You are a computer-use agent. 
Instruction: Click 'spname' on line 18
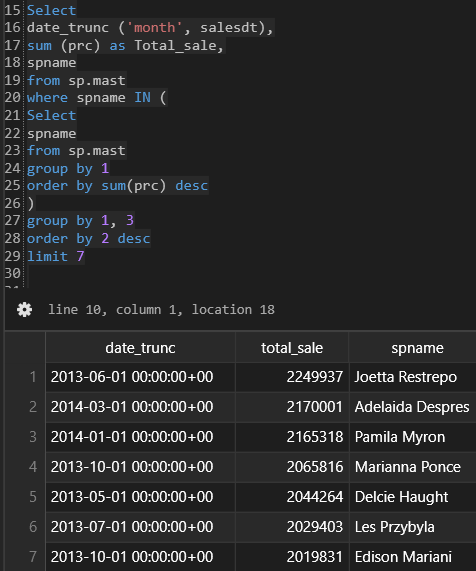point(51,63)
